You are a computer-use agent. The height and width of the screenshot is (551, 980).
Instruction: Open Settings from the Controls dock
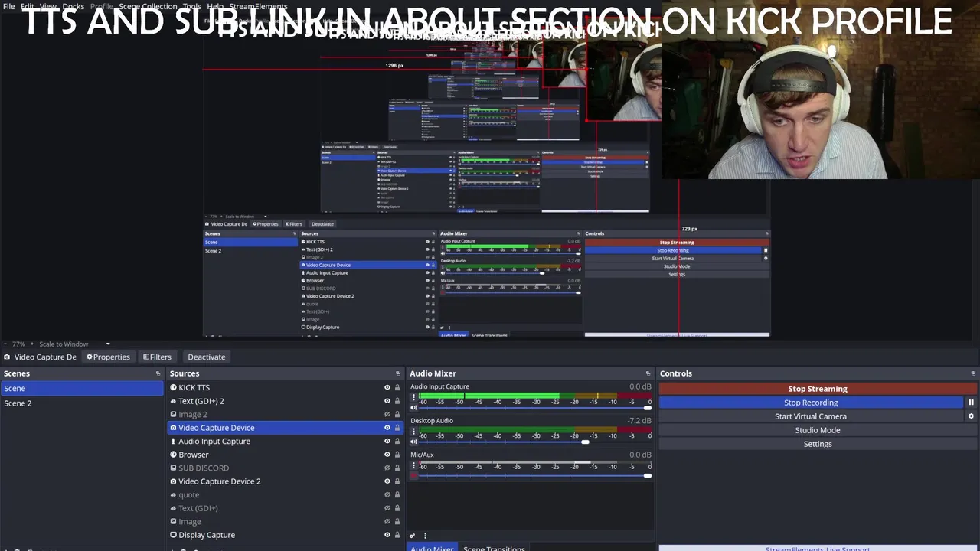818,444
